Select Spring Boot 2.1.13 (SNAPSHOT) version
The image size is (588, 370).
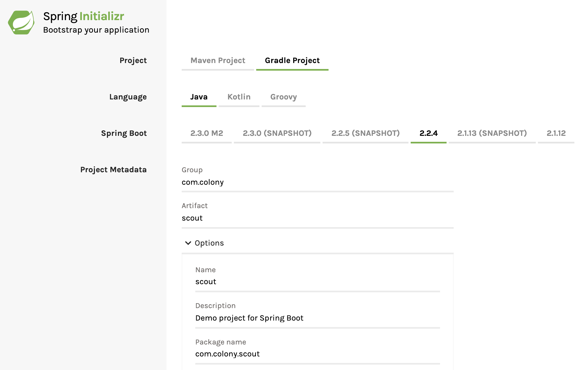pyautogui.click(x=492, y=133)
